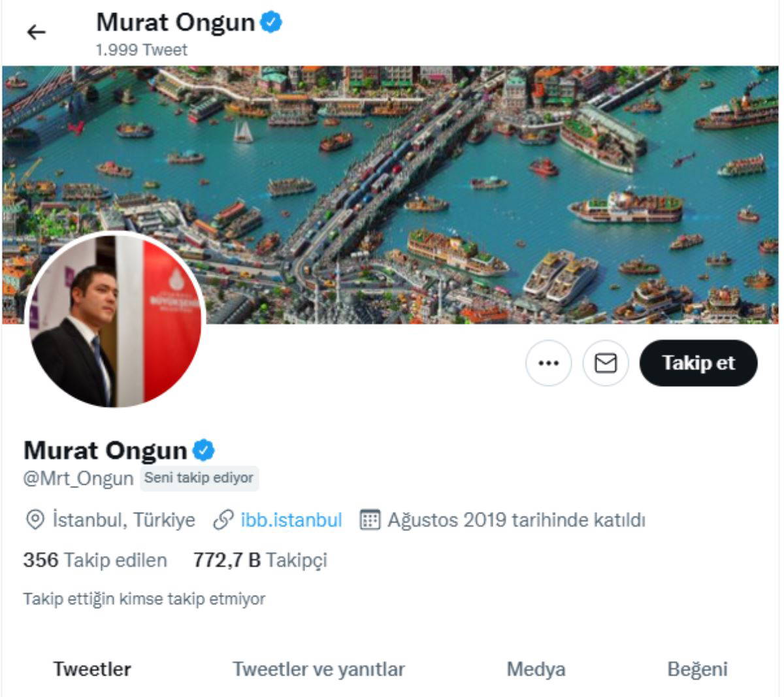Click the verified badge beside the profile name

point(203,450)
